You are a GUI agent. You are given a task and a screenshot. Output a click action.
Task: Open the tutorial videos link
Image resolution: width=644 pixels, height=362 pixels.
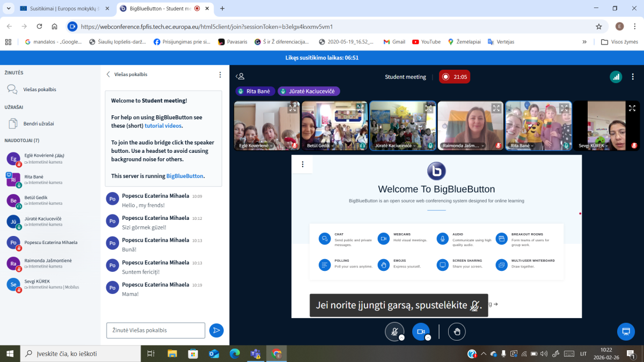point(163,126)
